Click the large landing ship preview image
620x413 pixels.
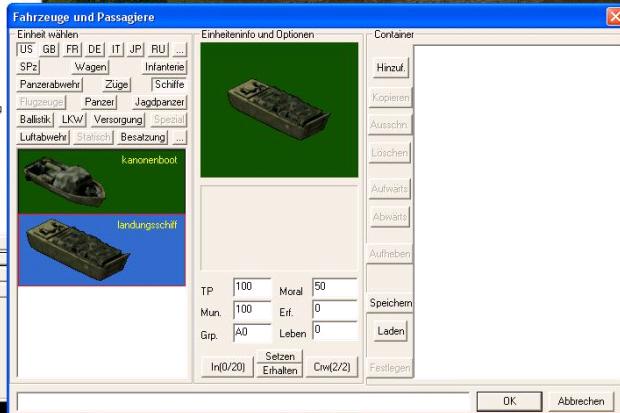click(279, 110)
